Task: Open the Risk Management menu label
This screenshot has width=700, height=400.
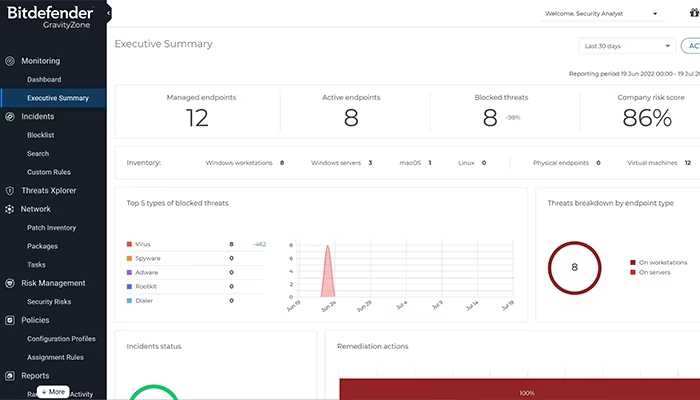Action: [x=53, y=283]
